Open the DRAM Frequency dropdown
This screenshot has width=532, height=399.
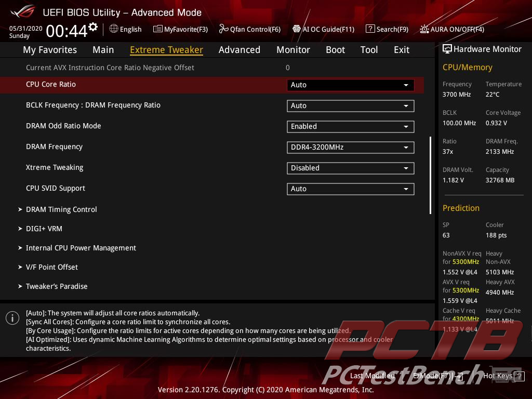point(351,147)
